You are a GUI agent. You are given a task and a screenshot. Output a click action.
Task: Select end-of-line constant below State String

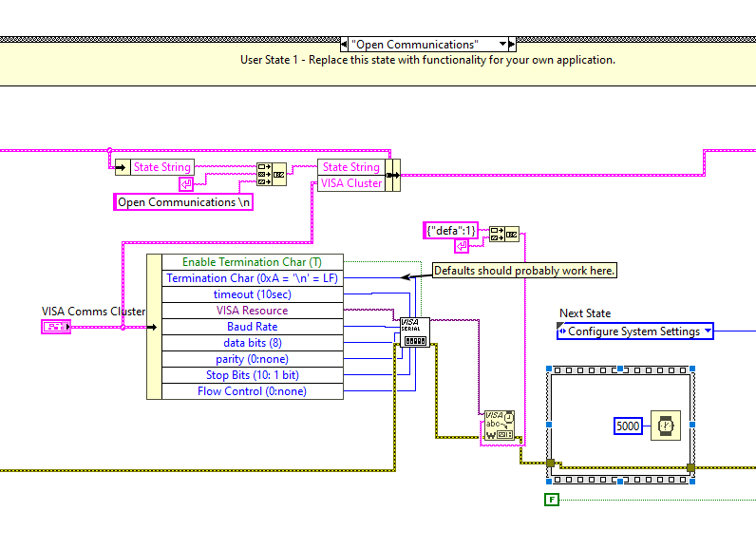click(x=186, y=183)
